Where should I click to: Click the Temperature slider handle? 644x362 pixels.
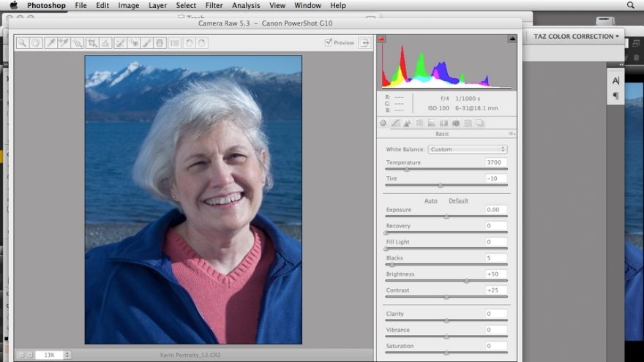coord(407,169)
